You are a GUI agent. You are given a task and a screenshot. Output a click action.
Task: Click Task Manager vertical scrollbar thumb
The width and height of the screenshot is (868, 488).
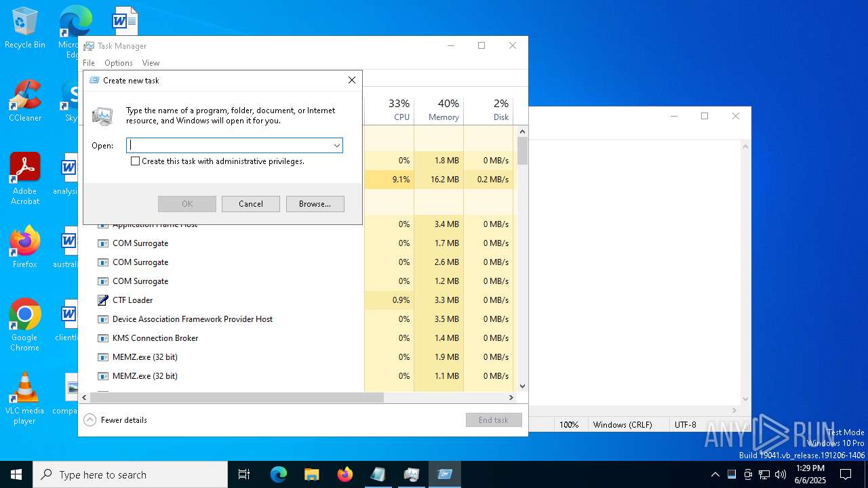(x=522, y=151)
